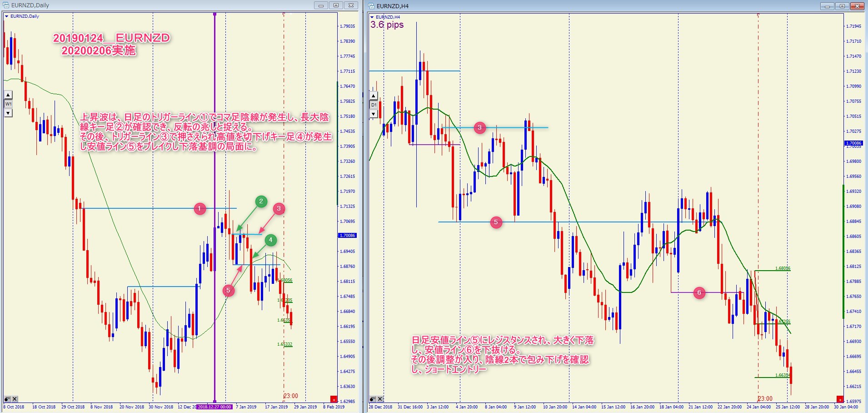
Task: Toggle the W1 timeframe button on the Daily chart
Action: (x=8, y=104)
